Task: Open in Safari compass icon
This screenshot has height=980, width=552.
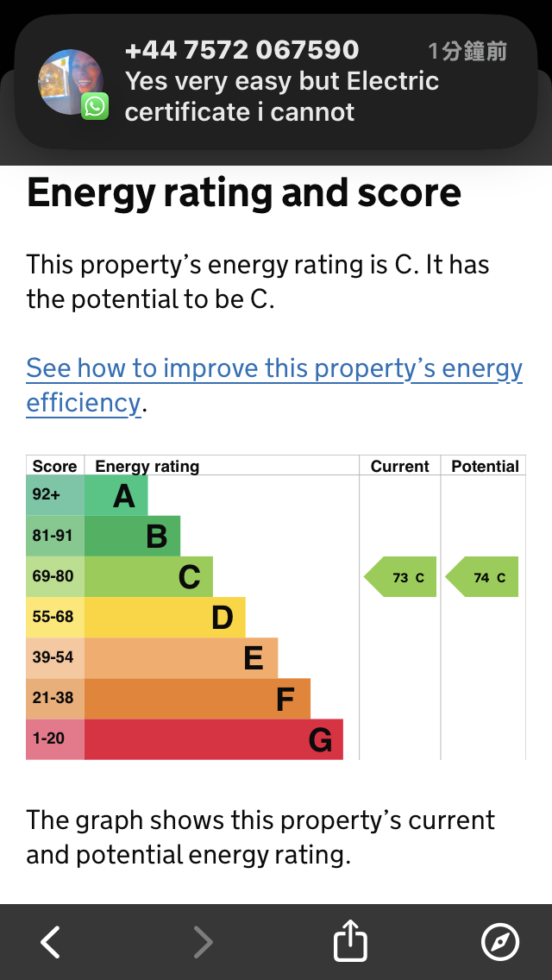Action: tap(500, 942)
